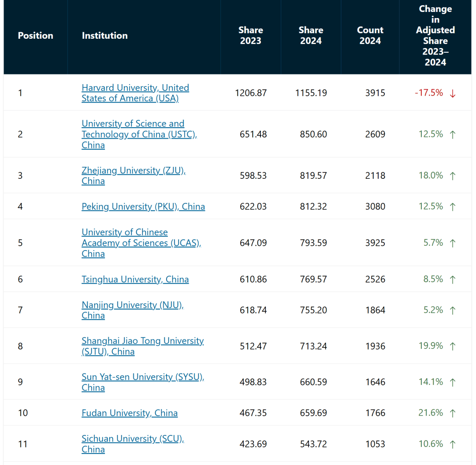Click the up arrow next to 5.2%

(x=453, y=310)
